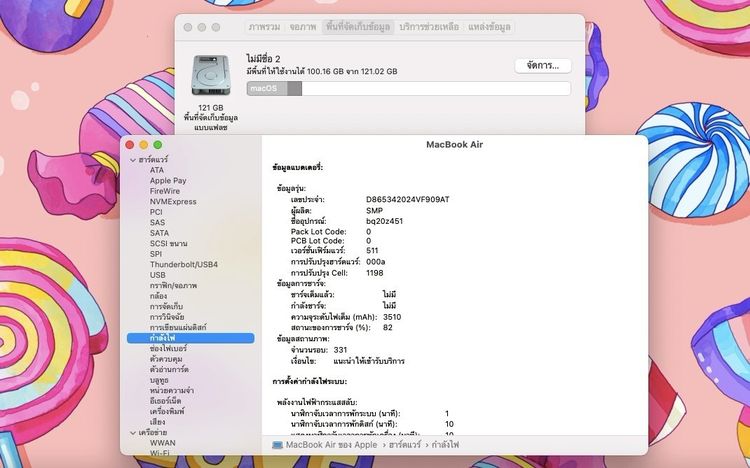Image resolution: width=750 pixels, height=468 pixels.
Task: Close the System Information window
Action: 130,145
